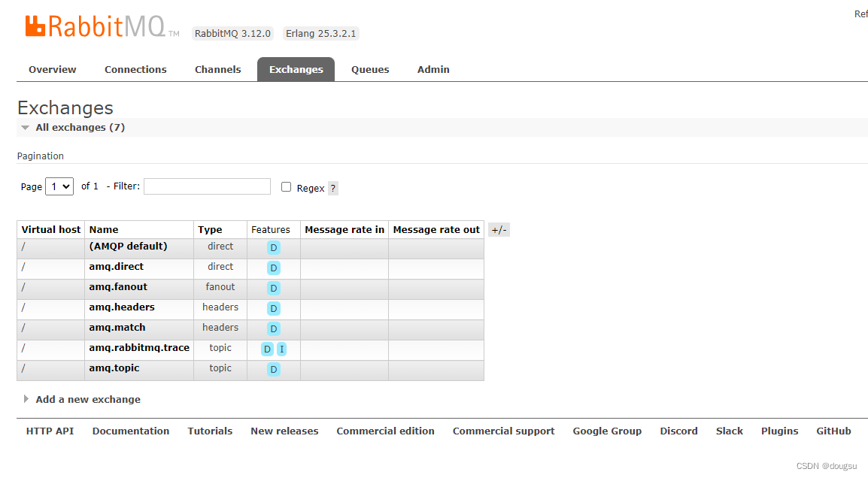Click the RabbitMQ logo
The image size is (868, 478).
pos(102,26)
